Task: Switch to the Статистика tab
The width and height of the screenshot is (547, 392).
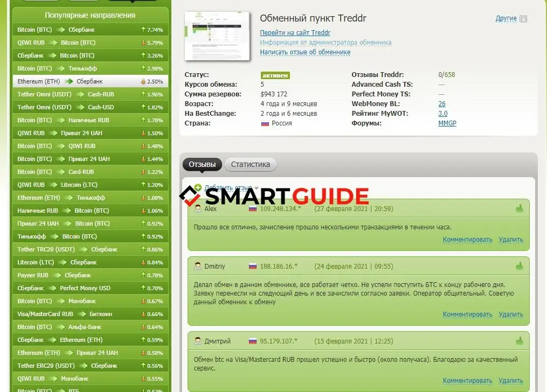Action: [250, 164]
